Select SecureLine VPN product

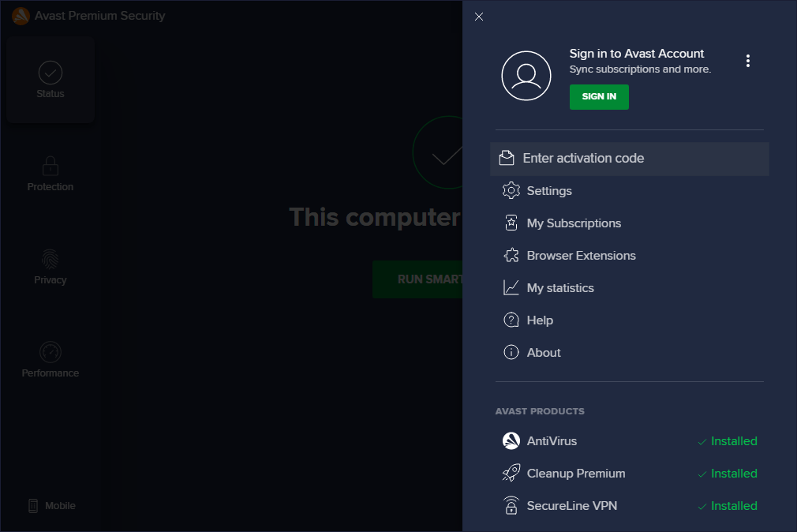629,505
